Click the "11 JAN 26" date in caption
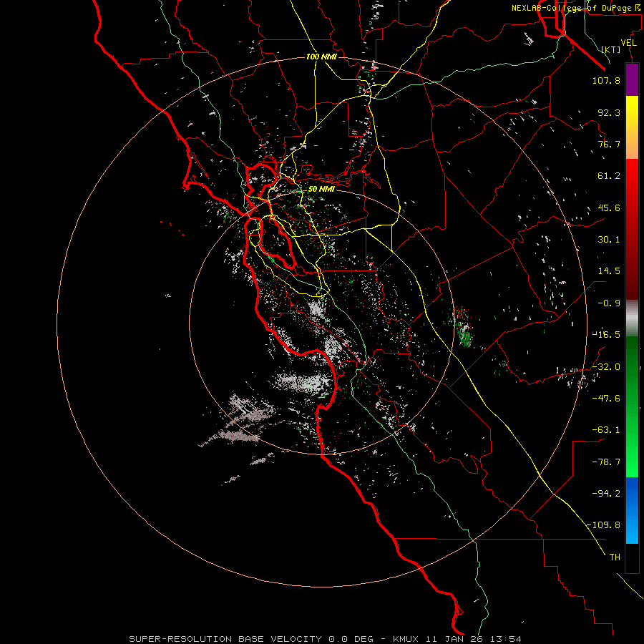644x644 pixels. (456, 639)
